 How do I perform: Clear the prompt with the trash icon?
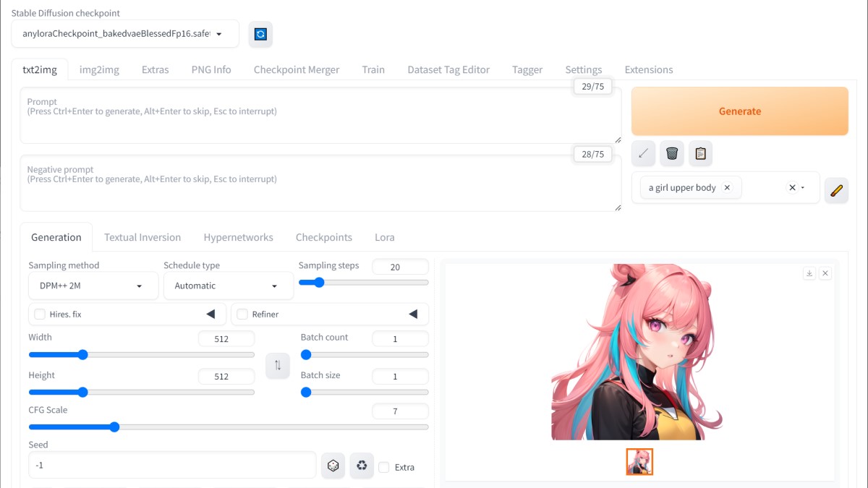click(672, 153)
